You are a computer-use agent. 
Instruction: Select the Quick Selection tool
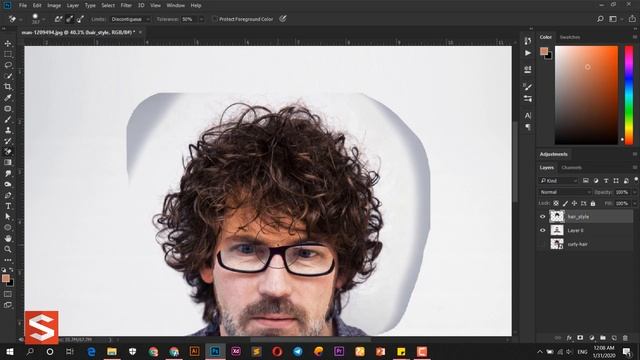tap(8, 76)
